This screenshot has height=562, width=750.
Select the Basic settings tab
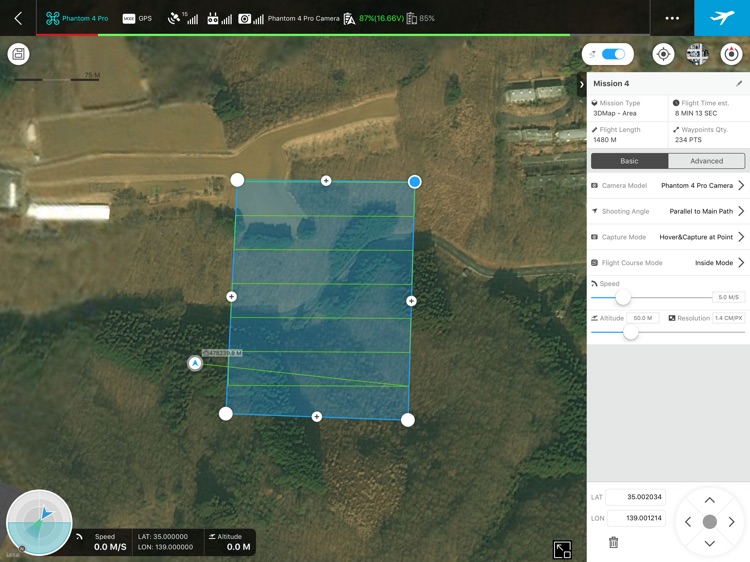coord(629,161)
